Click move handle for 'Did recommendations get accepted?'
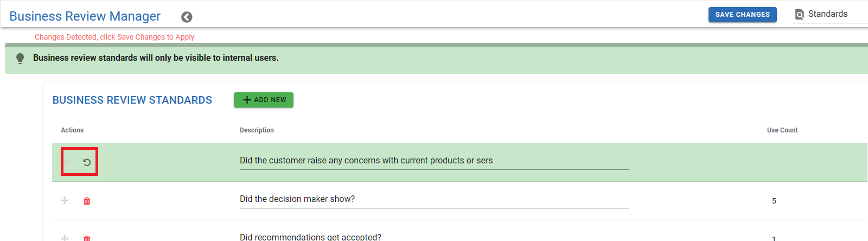This screenshot has width=868, height=241. coord(65,238)
